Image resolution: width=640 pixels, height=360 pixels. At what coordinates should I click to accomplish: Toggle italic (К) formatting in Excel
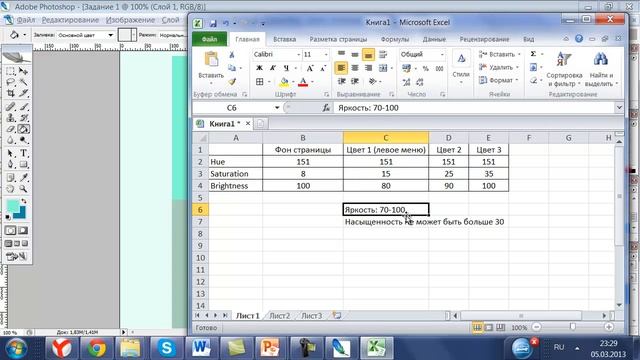pyautogui.click(x=273, y=68)
